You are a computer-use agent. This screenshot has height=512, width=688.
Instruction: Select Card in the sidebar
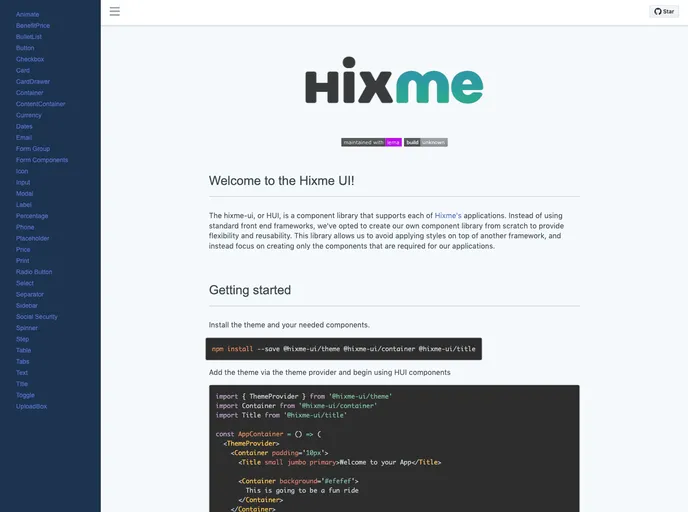point(23,70)
